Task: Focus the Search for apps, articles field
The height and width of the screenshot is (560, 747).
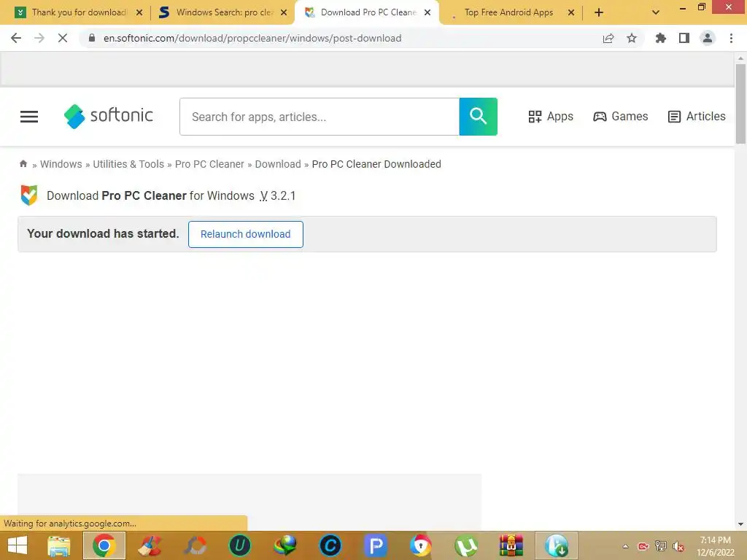Action: 320,117
